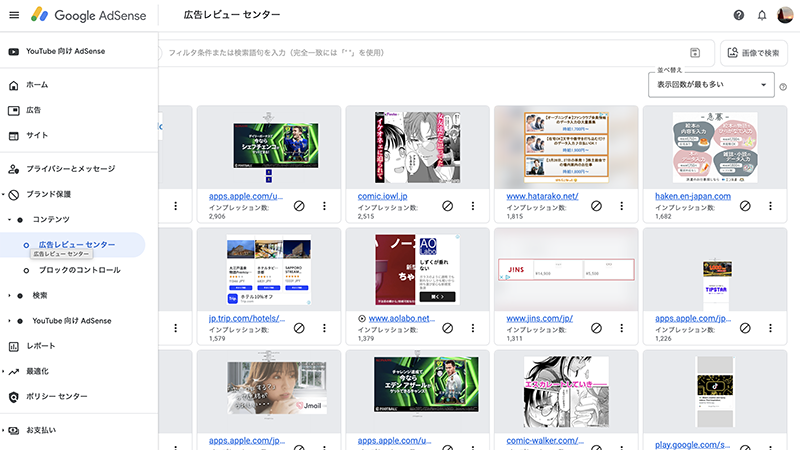Image resolution: width=800 pixels, height=450 pixels.
Task: Preview the trip.com hotels ad thumbnail
Action: click(269, 270)
